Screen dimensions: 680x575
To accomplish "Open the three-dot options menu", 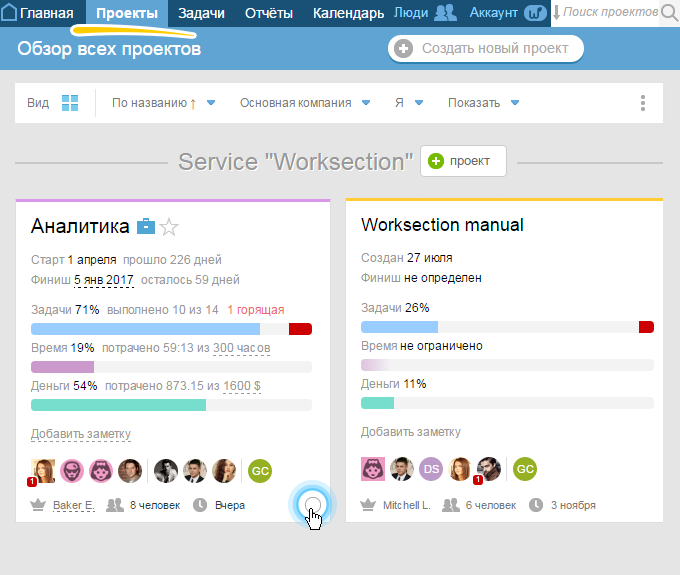I will (x=643, y=103).
